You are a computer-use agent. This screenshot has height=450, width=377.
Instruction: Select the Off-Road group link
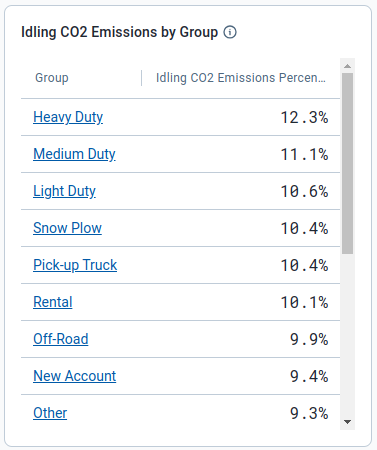pos(61,339)
